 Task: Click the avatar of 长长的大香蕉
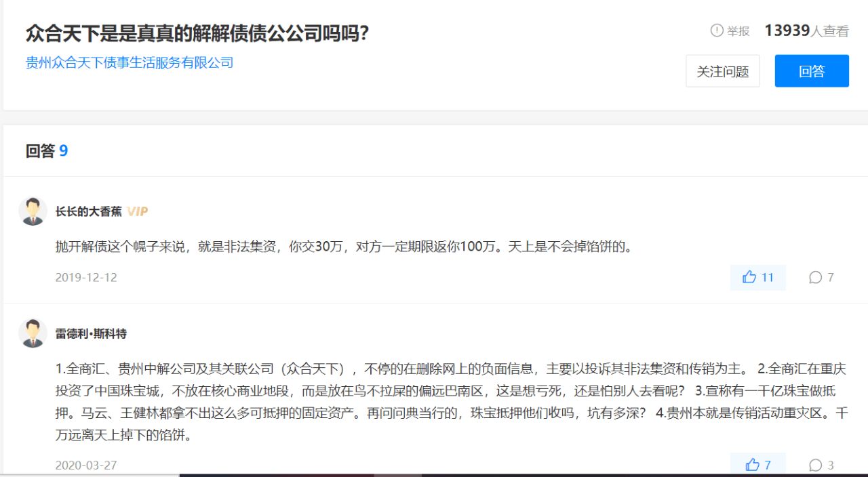[33, 211]
